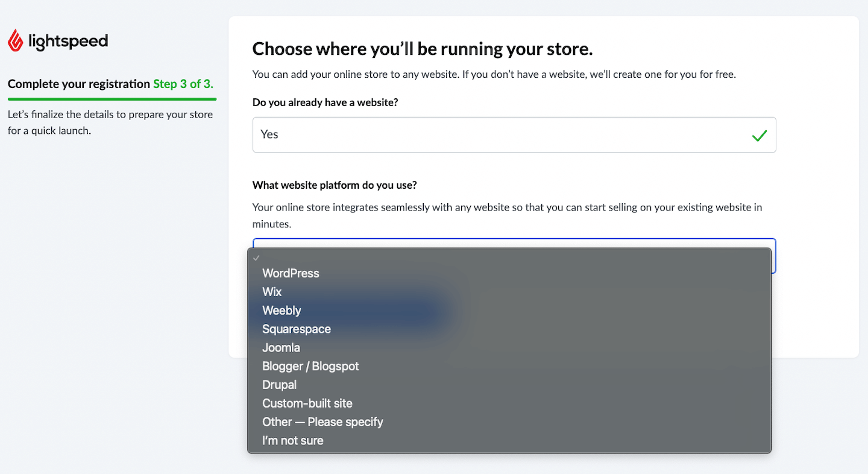Select the "I'm not sure" option

point(509,441)
